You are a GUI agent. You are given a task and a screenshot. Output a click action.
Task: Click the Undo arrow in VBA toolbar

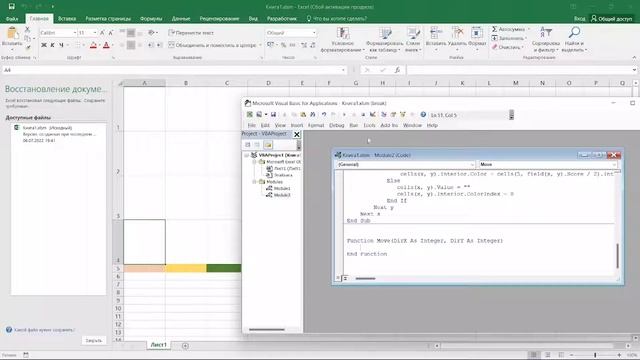[324, 115]
